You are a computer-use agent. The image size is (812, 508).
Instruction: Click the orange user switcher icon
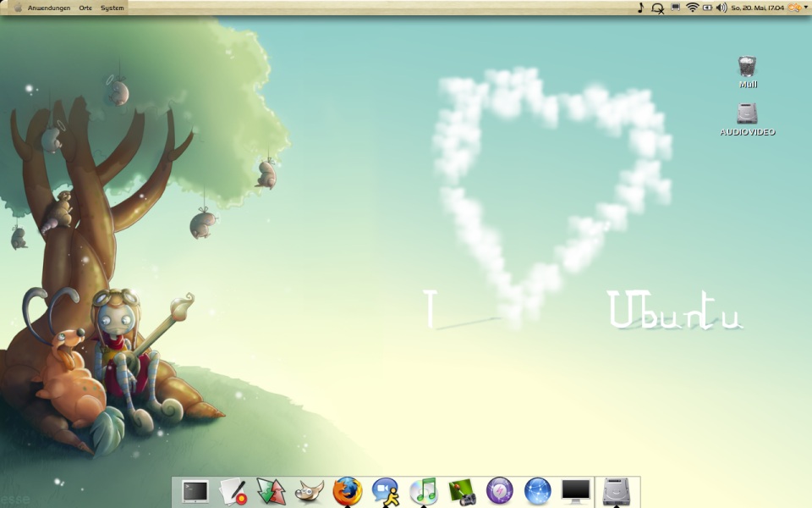click(794, 8)
